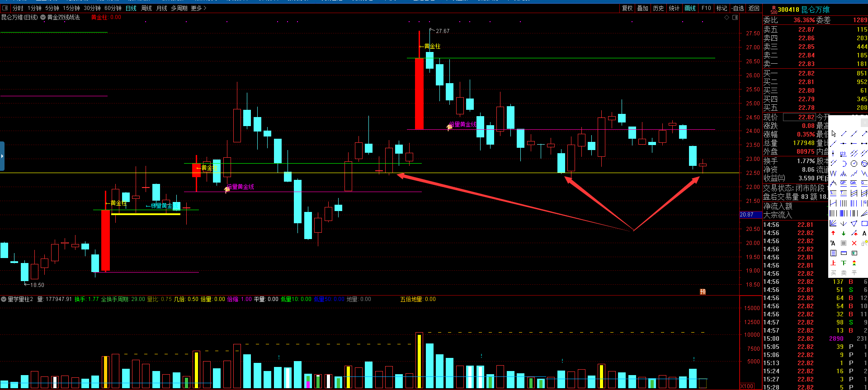868x390 pixels.
Task: Select the 123 wave count label tool
Action: tap(844, 154)
